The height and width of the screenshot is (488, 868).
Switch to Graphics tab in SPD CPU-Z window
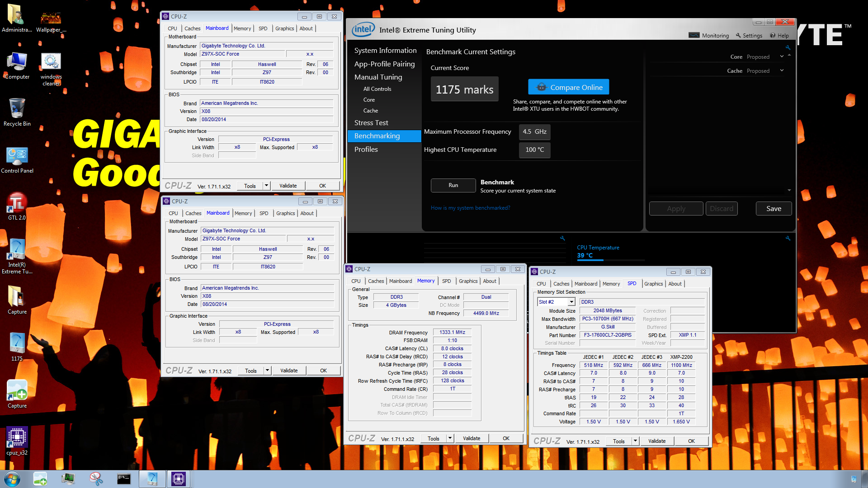coord(653,284)
